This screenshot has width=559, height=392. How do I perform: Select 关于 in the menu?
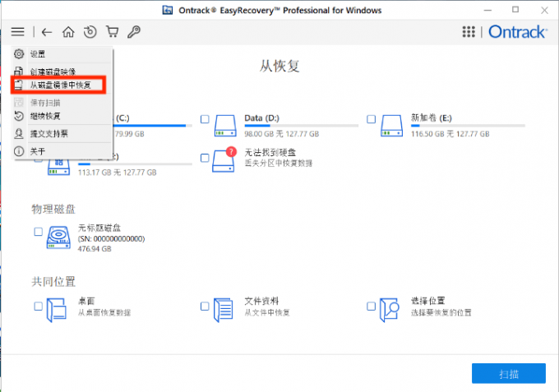click(62, 151)
